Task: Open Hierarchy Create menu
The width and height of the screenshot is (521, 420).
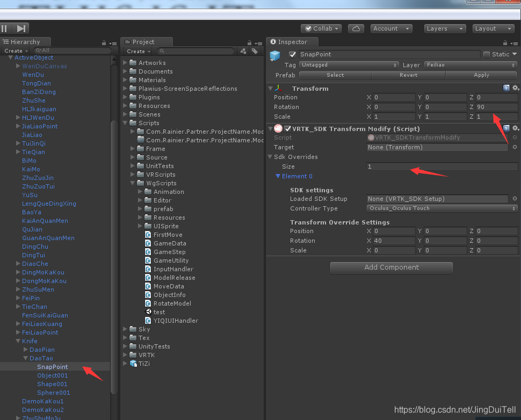Action: click(x=15, y=51)
